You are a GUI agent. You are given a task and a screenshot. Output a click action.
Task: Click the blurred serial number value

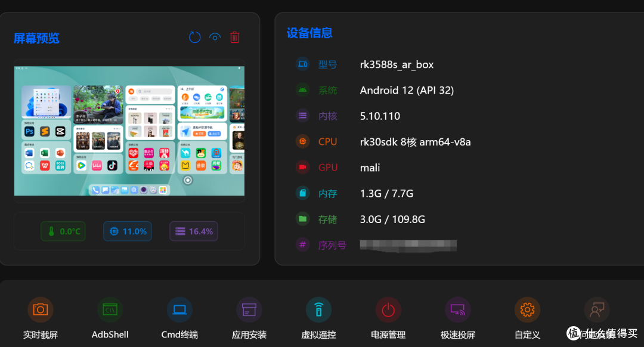click(x=408, y=245)
